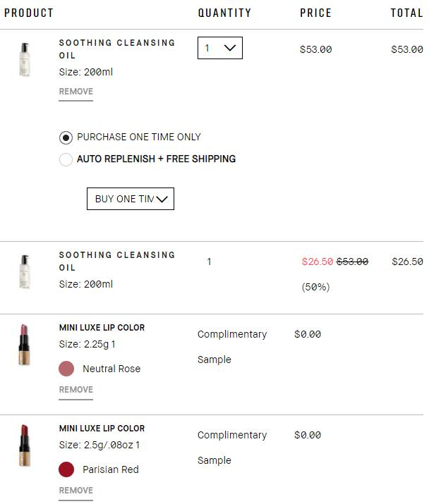Click the red $26.50 discounted price
This screenshot has width=429, height=504.
[318, 262]
